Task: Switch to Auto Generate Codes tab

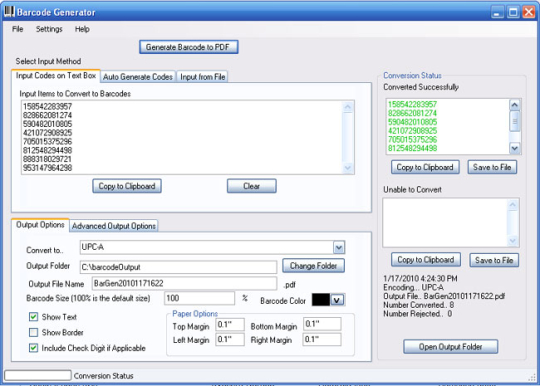Action: click(x=138, y=77)
